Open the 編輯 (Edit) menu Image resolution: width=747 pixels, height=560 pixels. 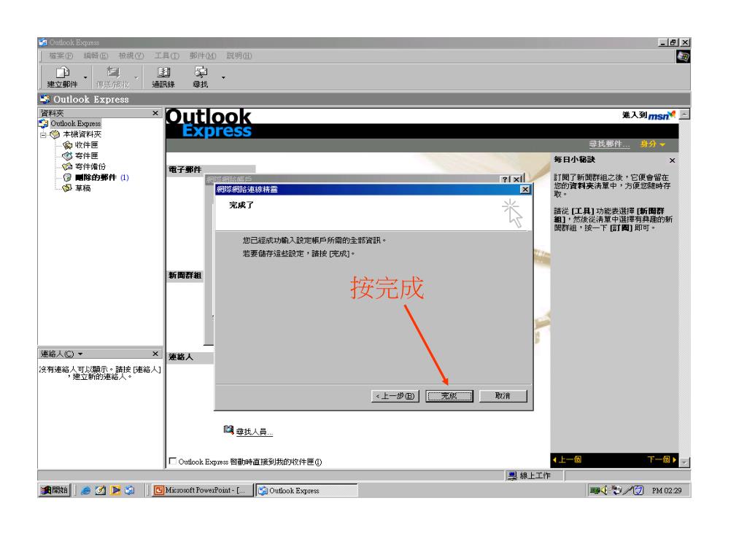pos(96,55)
